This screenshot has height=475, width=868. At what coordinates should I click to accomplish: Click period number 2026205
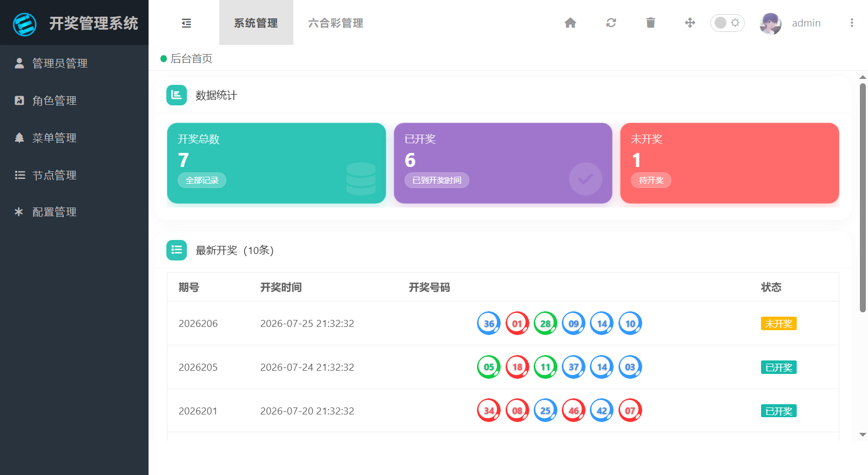point(198,367)
